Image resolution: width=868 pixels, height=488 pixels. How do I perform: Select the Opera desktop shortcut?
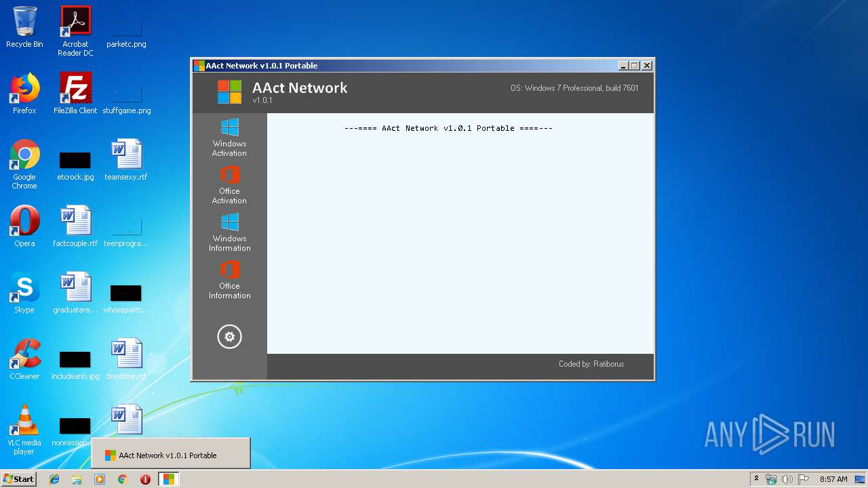click(24, 226)
